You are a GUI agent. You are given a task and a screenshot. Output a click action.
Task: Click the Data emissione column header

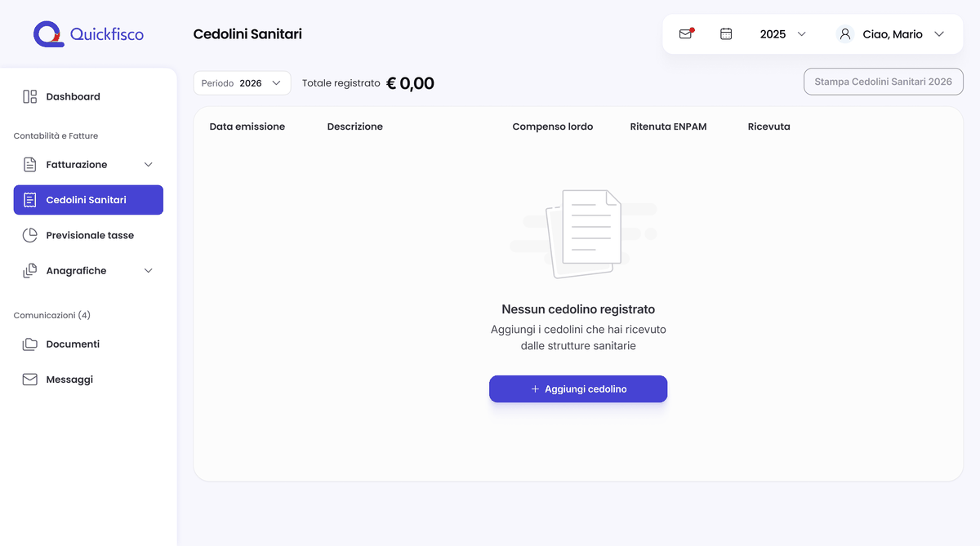pos(247,127)
